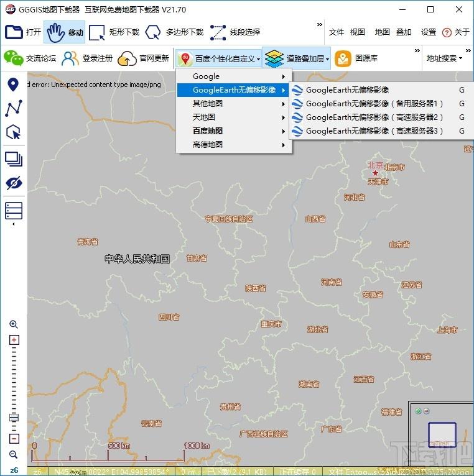
Task: Click the z6 zoom level indicator
Action: tap(14, 470)
